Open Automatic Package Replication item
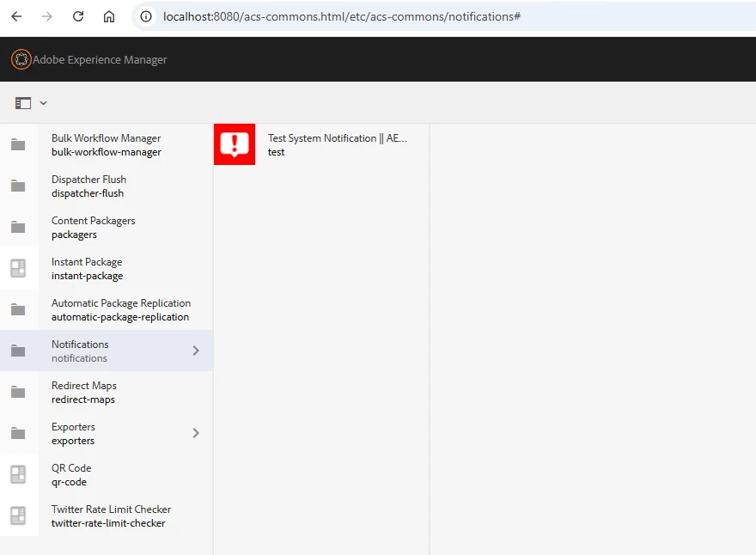This screenshot has width=756, height=555. (x=106, y=309)
